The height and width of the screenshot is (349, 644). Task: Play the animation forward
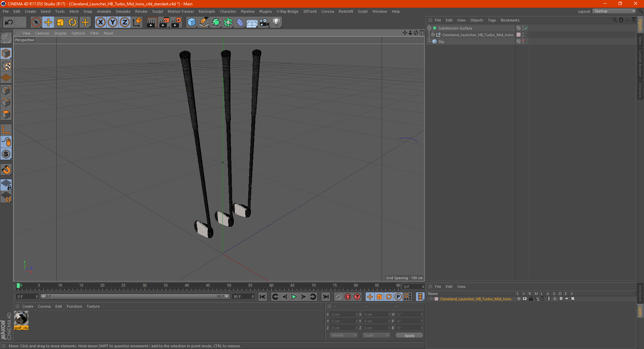pos(294,297)
